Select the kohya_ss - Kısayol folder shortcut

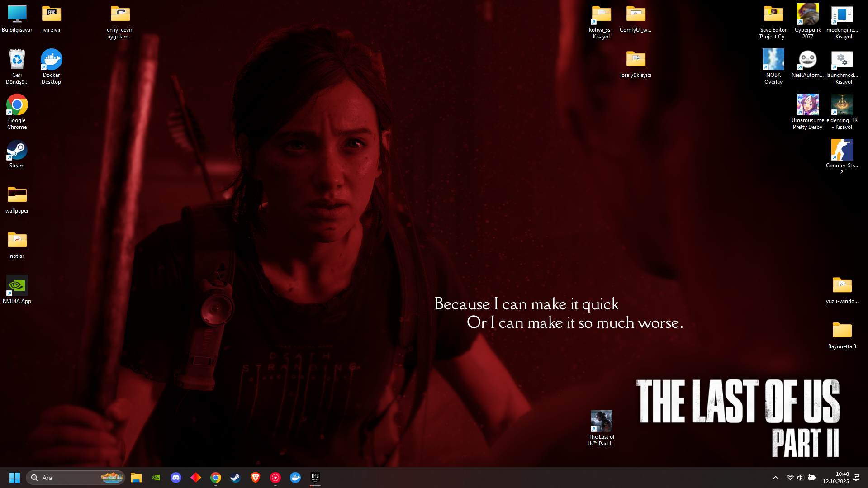601,22
